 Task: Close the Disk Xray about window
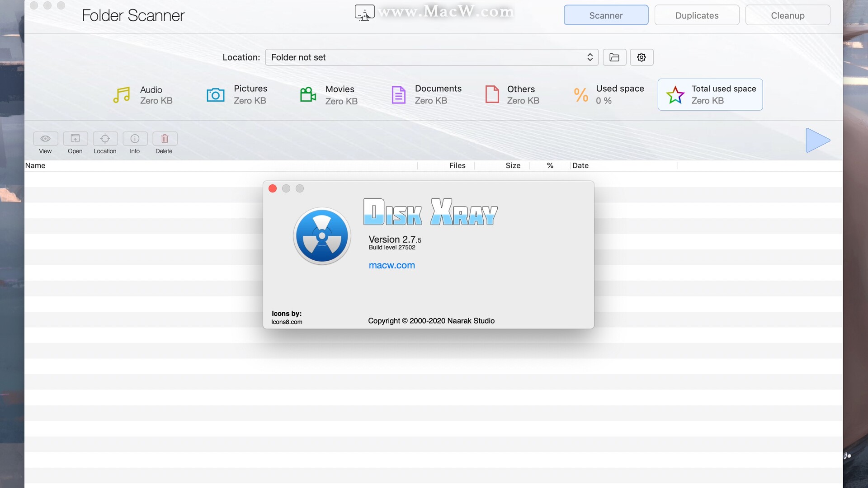click(x=273, y=188)
